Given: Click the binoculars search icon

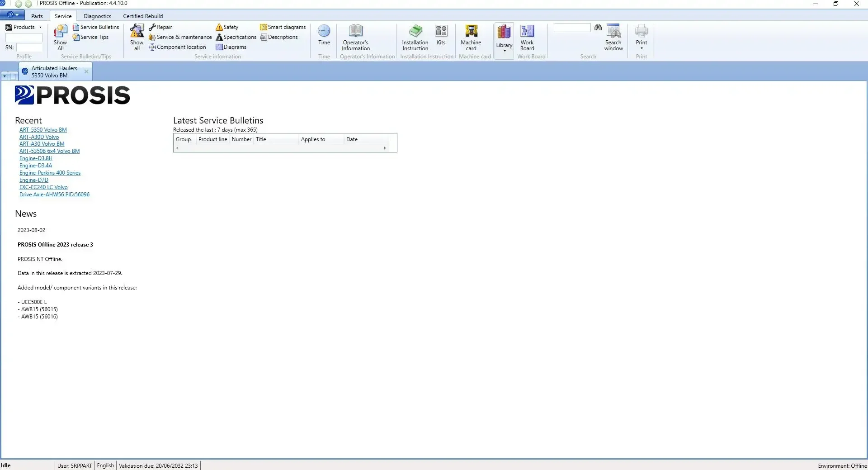Looking at the screenshot, I should [598, 28].
